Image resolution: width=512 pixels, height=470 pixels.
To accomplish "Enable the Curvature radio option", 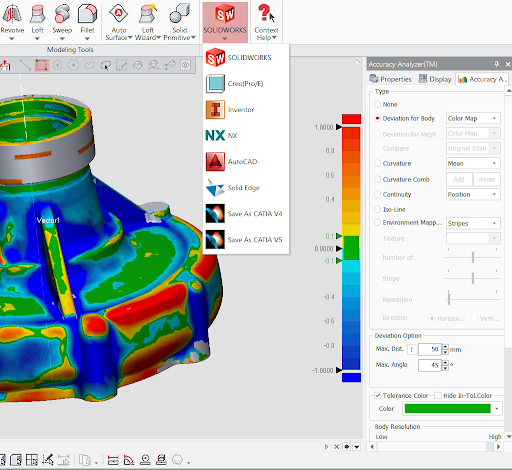I will coord(377,163).
